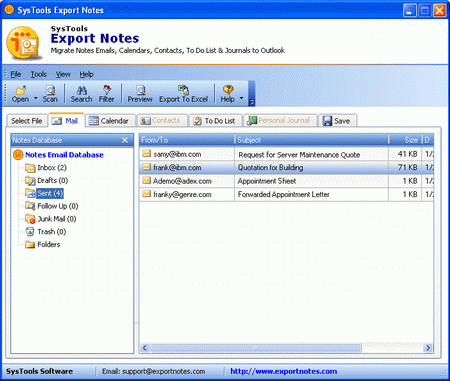Select the email from samy@ibm.com
The height and width of the screenshot is (381, 450).
(x=286, y=154)
